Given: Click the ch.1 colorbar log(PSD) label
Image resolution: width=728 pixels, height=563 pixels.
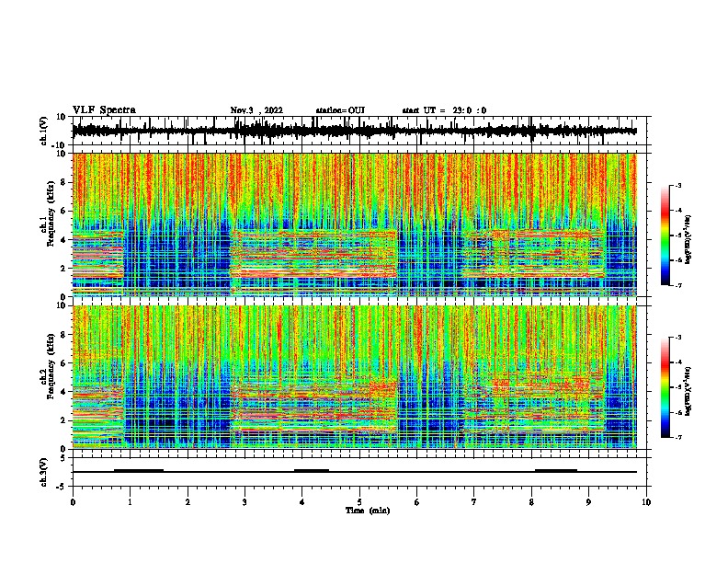Looking at the screenshot, I should point(688,240).
